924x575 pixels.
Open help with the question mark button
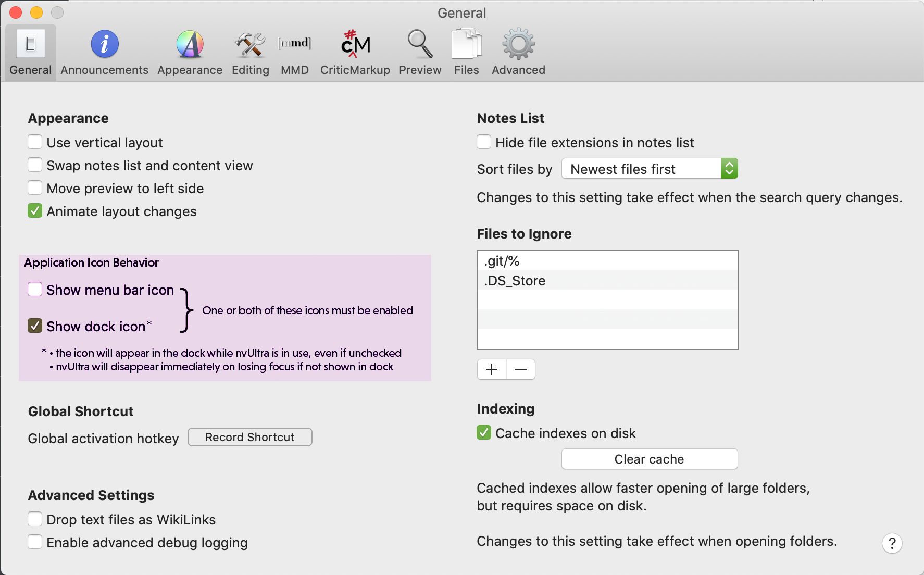(x=892, y=543)
